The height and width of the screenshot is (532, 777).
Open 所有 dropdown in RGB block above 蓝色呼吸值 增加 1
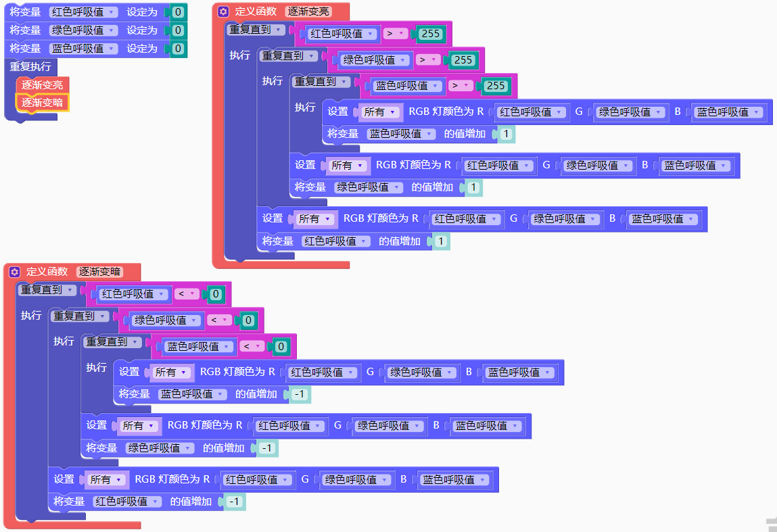click(379, 112)
